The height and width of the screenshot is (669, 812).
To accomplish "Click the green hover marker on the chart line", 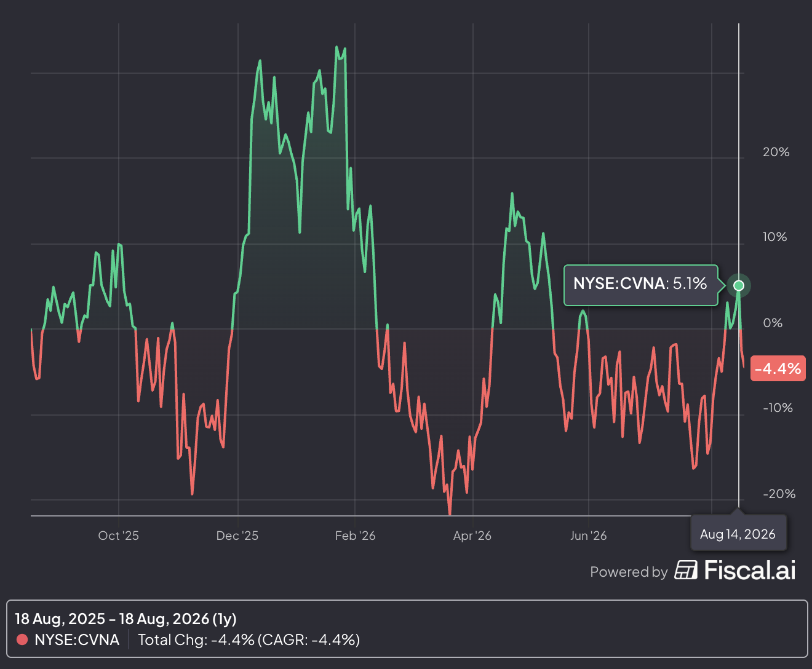I will [x=739, y=285].
